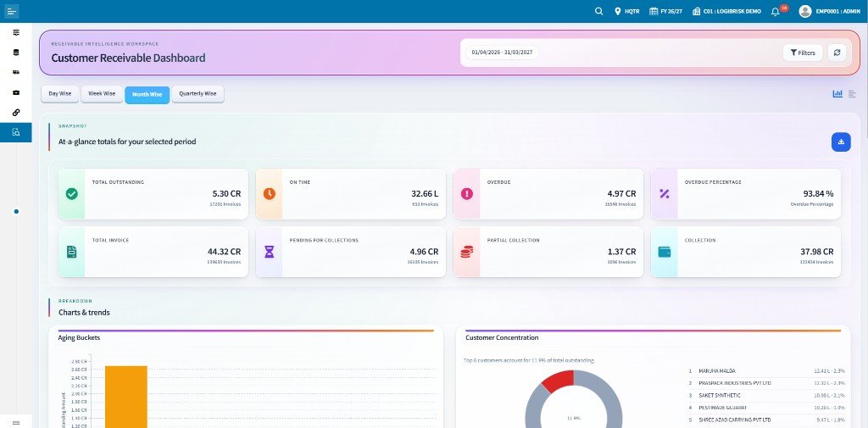Click the PESTIMADE GUJARAT customer row
This screenshot has width=868, height=428.
click(766, 408)
